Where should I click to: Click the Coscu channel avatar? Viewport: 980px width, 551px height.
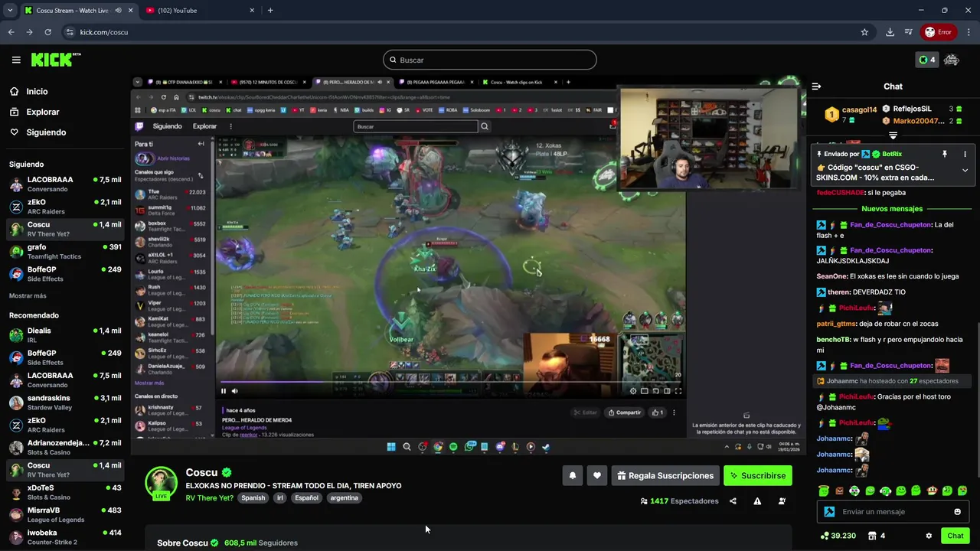pos(162,483)
